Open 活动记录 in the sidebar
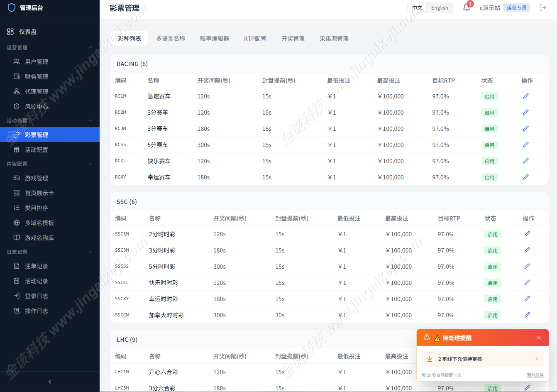557x392 pixels. point(50,281)
